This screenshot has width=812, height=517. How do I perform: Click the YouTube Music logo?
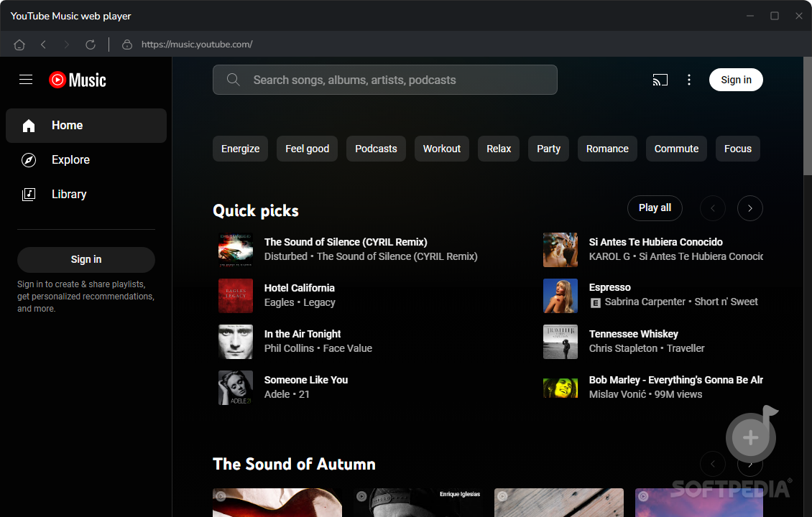click(78, 80)
